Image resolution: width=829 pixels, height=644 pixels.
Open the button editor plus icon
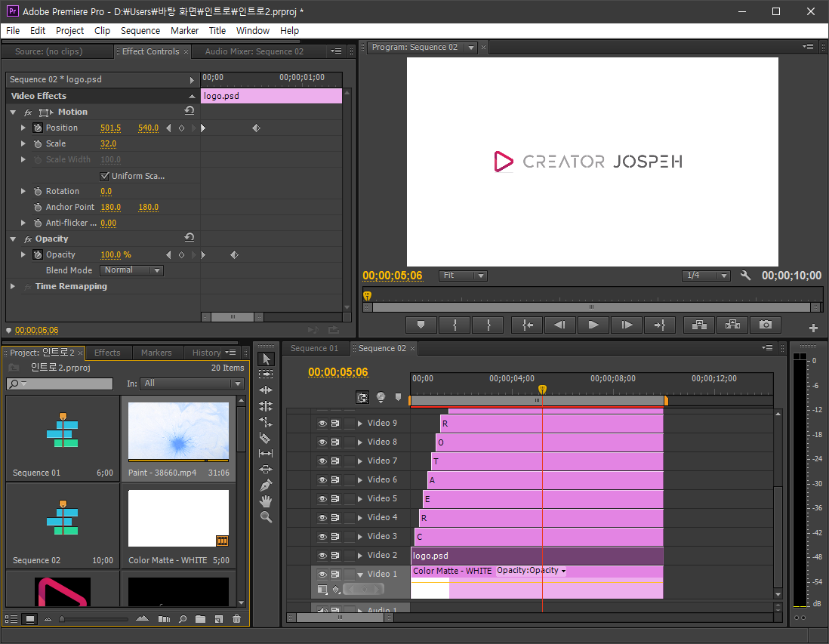click(x=813, y=328)
